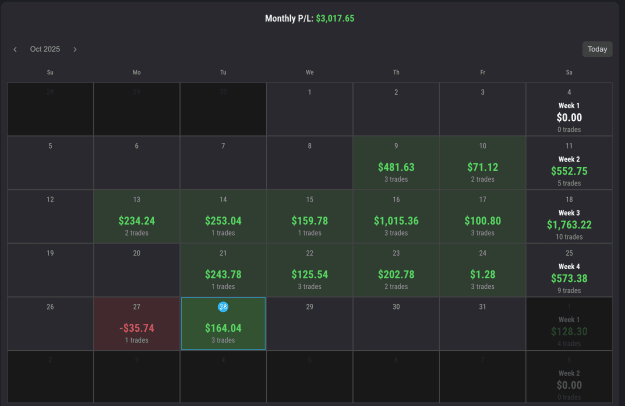Select the empty October 29 cell

click(x=309, y=324)
